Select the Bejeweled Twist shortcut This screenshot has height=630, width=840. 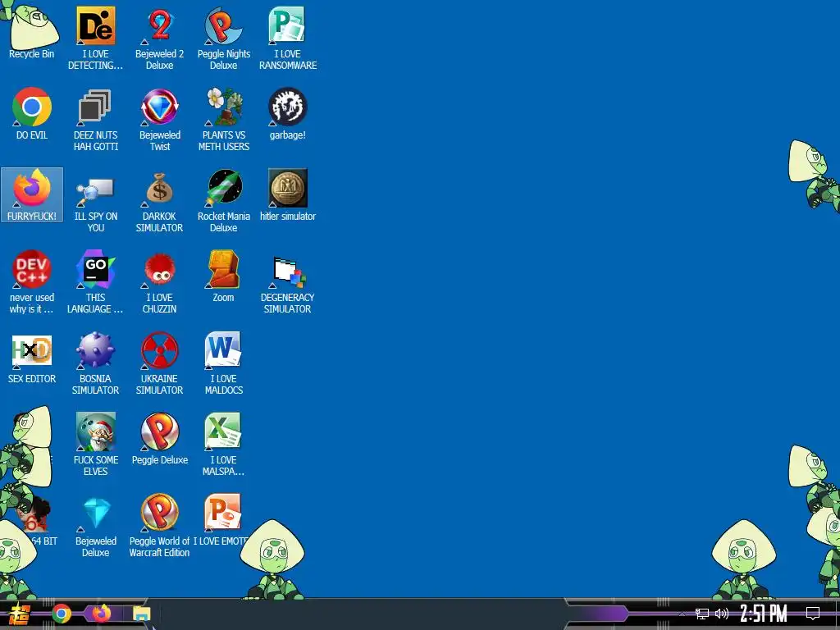160,119
